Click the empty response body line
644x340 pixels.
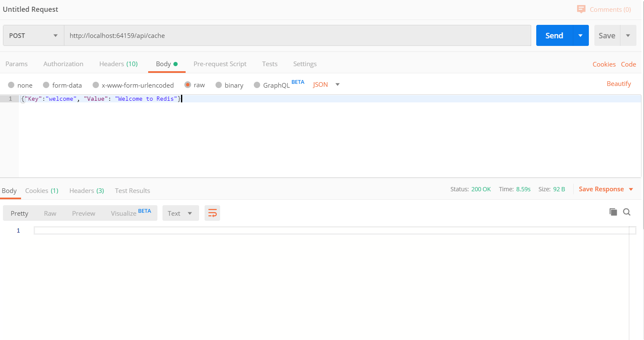[x=335, y=230]
